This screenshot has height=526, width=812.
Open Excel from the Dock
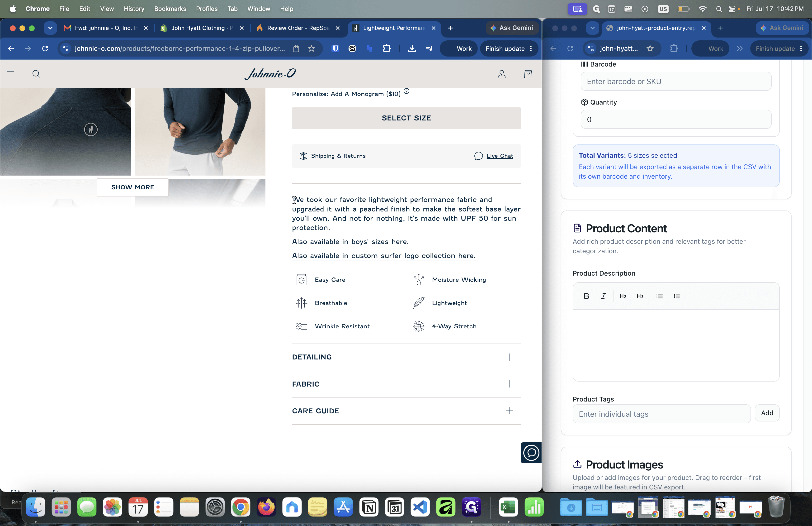508,507
